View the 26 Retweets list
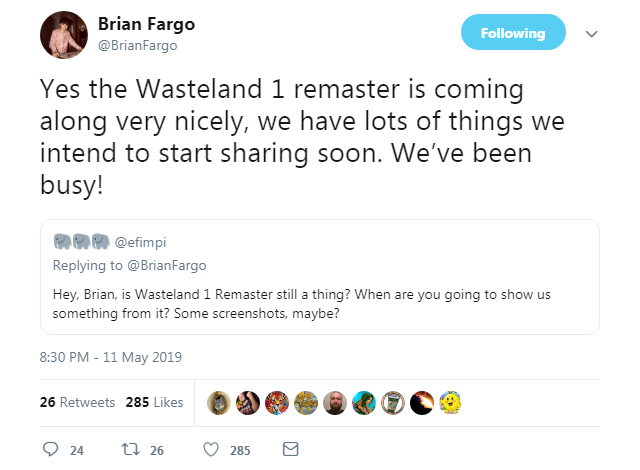 click(78, 402)
